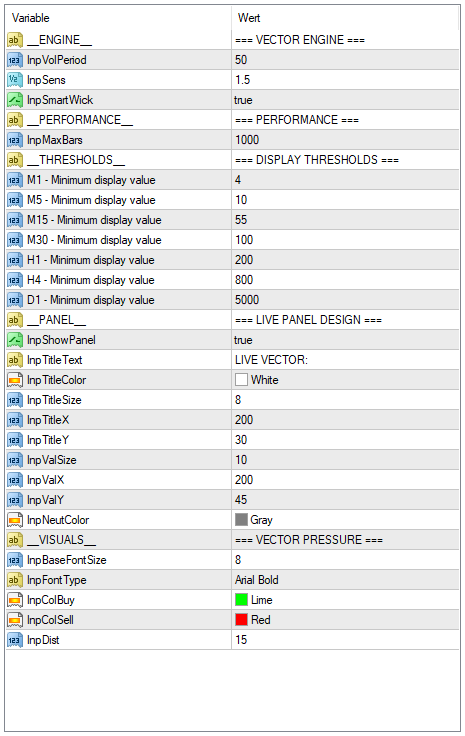Select the 'H1 - Minimum display value' row label
Screen dimensions: 465x736
(91, 260)
